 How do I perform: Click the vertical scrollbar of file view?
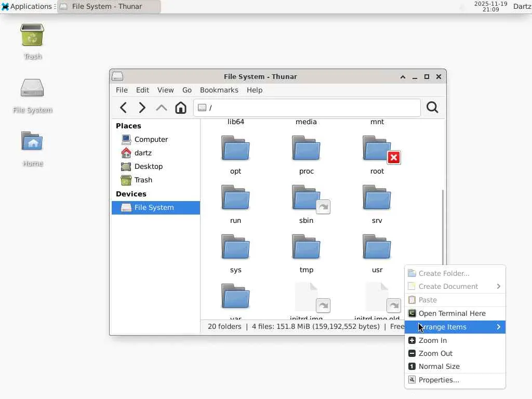click(x=443, y=227)
